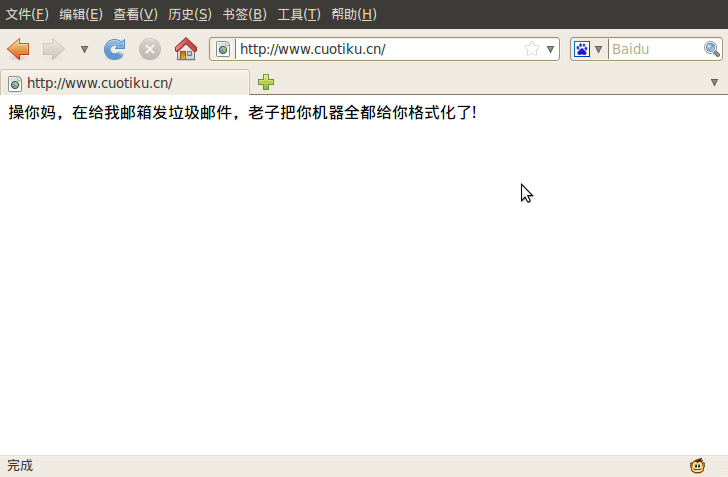Open the 文件(F) menu
728x477 pixels.
coord(27,14)
